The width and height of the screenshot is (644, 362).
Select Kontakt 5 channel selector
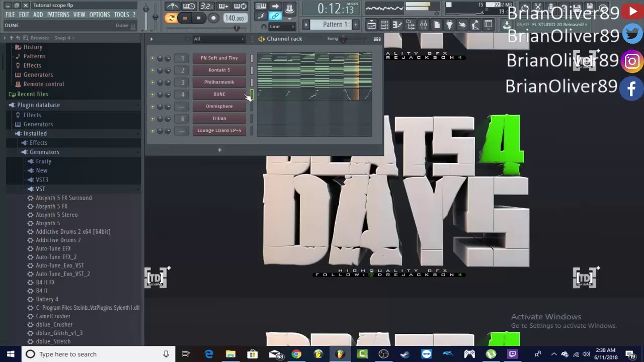(252, 70)
